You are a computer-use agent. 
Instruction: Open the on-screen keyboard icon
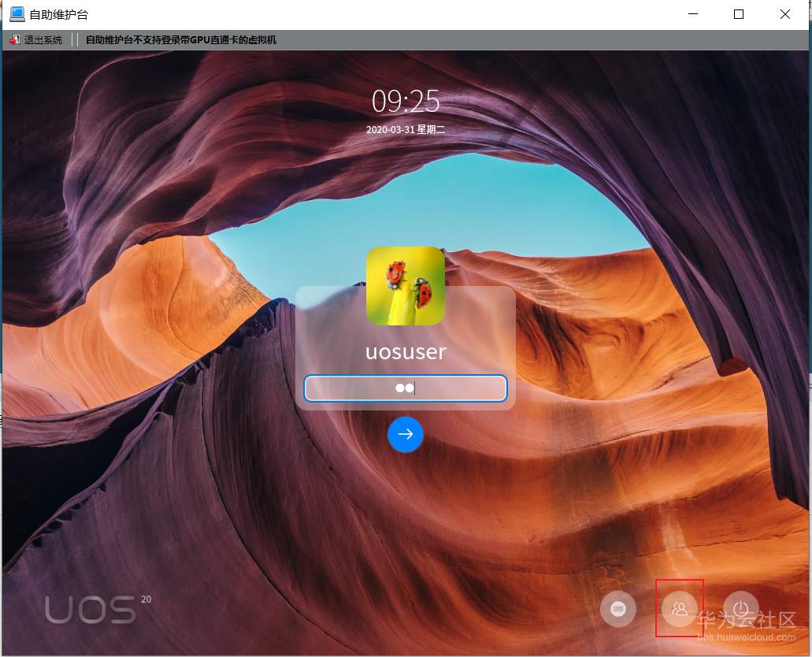click(617, 609)
